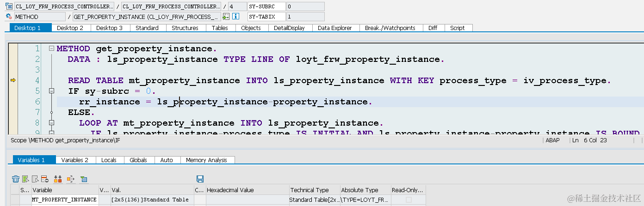Image resolution: width=644 pixels, height=206 pixels.
Task: Click the SY-TABIX value field
Action: pyautogui.click(x=305, y=17)
